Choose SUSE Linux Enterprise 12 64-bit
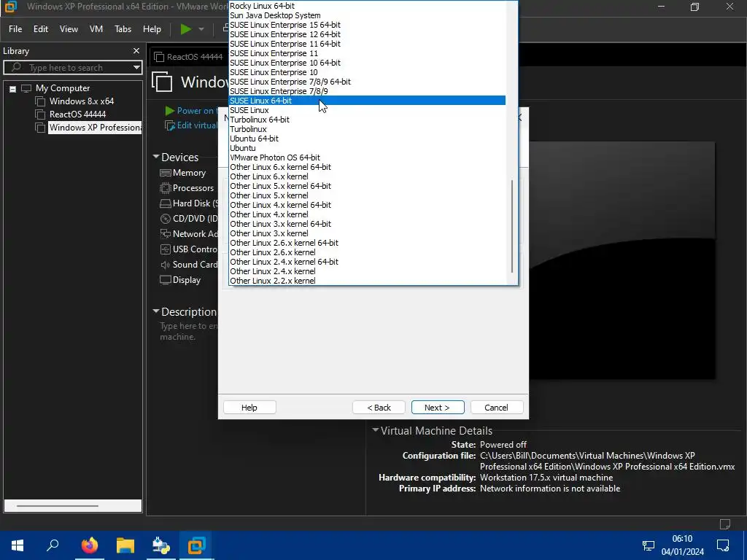This screenshot has height=560, width=747. tap(368, 34)
